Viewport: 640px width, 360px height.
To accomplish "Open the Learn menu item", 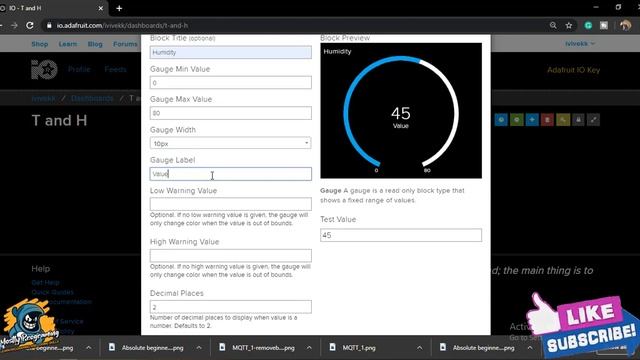I will click(x=68, y=44).
